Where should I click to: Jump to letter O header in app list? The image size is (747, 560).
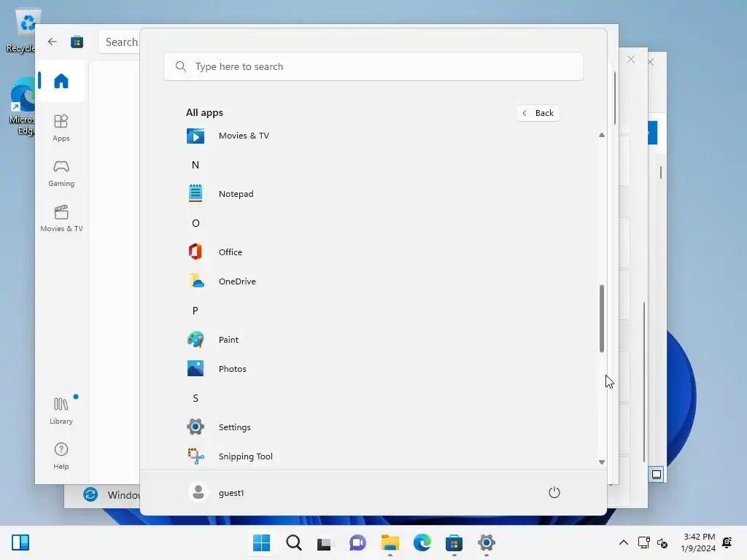pos(196,223)
